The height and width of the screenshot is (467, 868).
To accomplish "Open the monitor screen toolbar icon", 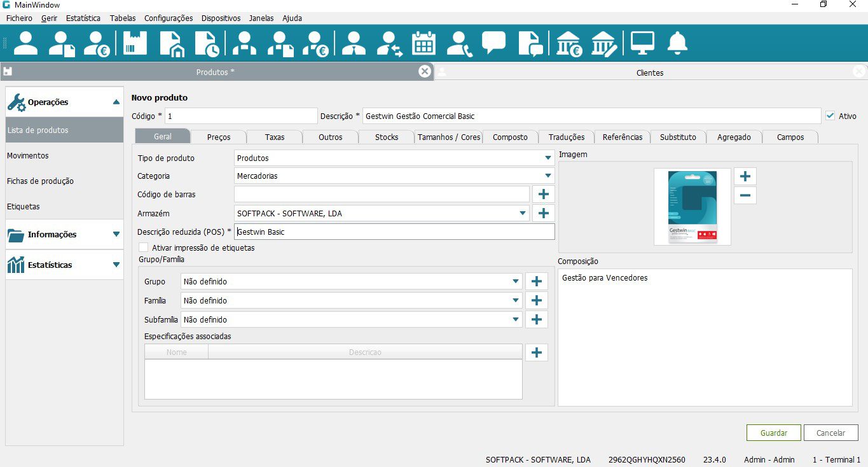I will click(x=642, y=43).
